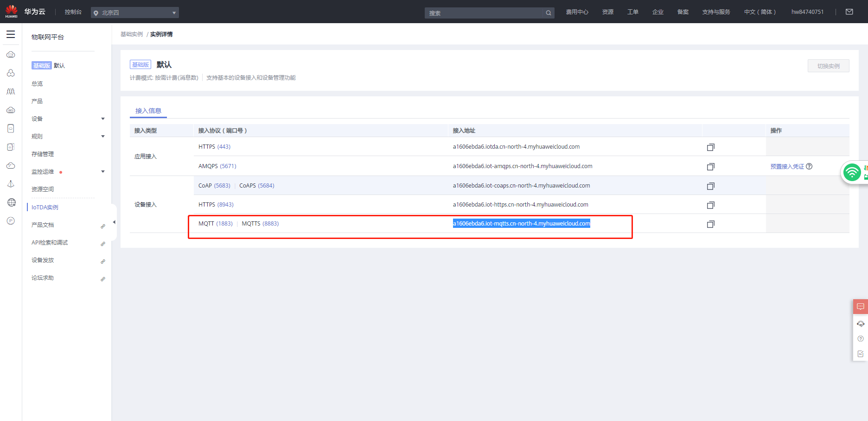Open 备案 in top bar
Viewport: 868px width, 421px height.
tap(683, 12)
